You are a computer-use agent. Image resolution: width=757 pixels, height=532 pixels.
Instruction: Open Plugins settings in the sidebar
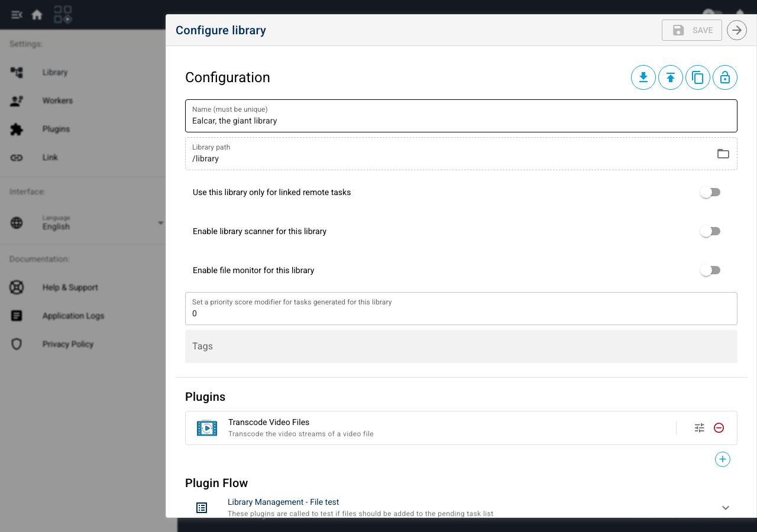click(x=83, y=129)
